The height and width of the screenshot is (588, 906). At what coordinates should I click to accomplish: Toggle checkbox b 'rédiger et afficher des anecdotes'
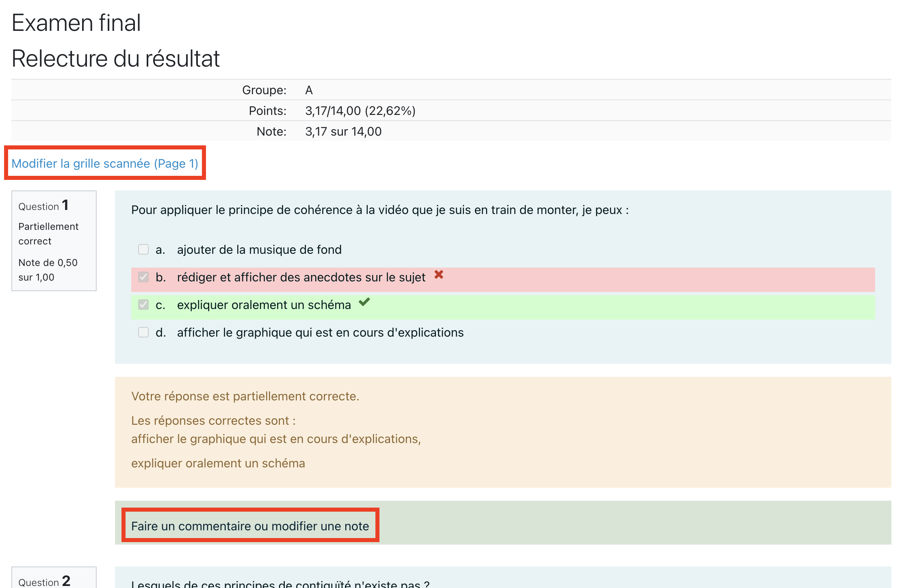coord(143,277)
